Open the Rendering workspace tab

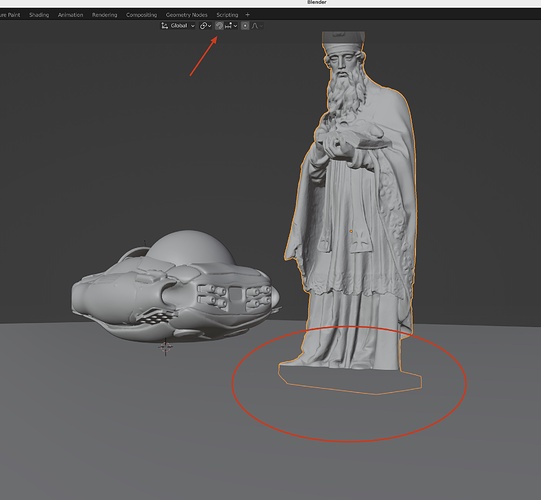105,15
